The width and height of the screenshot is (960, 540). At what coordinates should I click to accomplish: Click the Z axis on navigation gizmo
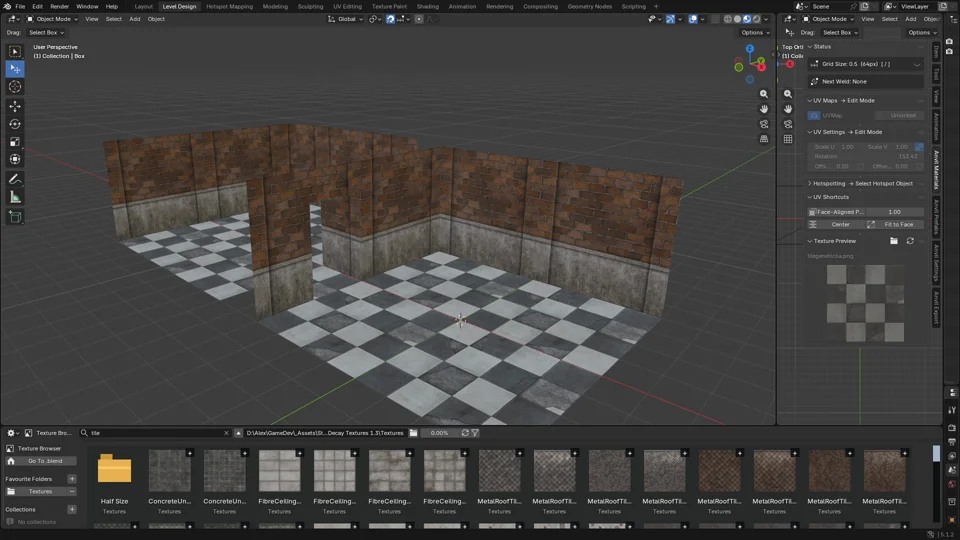(749, 49)
